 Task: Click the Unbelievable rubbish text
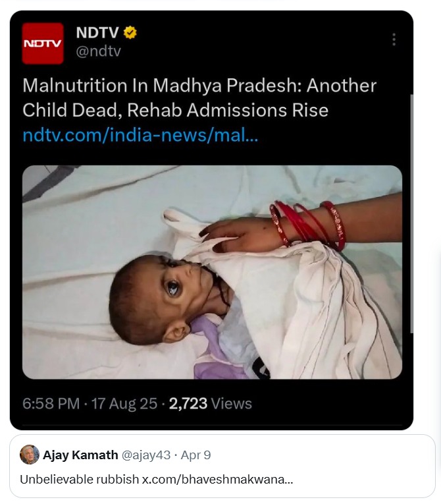(79, 479)
